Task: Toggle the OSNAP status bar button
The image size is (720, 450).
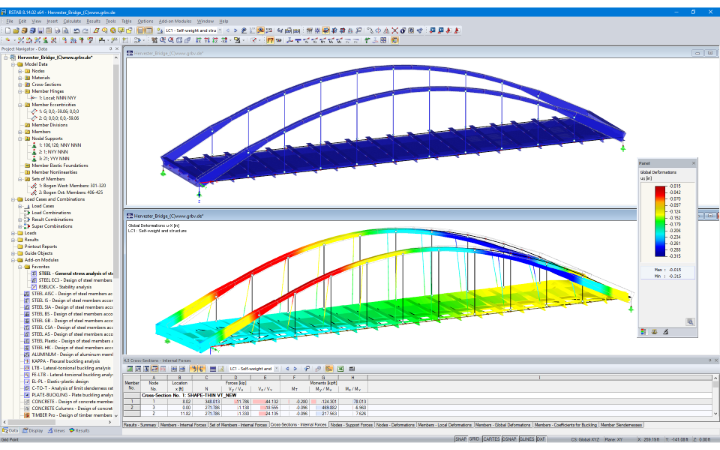Action: 510,439
